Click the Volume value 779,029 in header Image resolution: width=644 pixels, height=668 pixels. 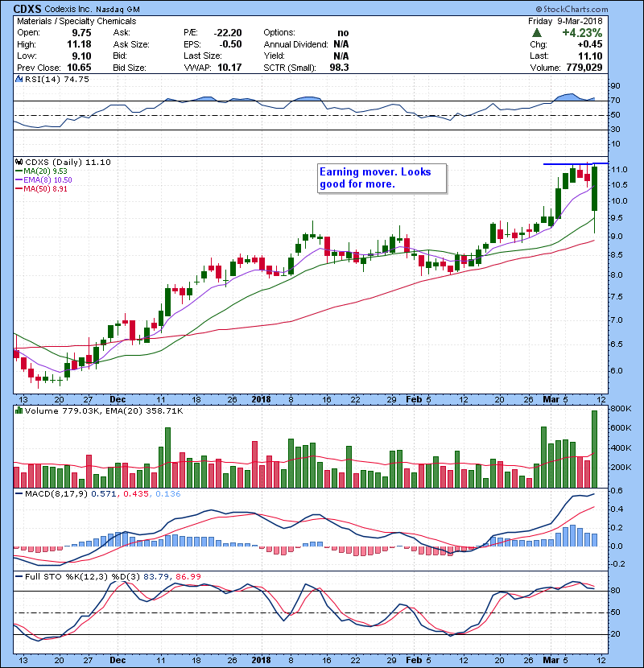coord(584,68)
